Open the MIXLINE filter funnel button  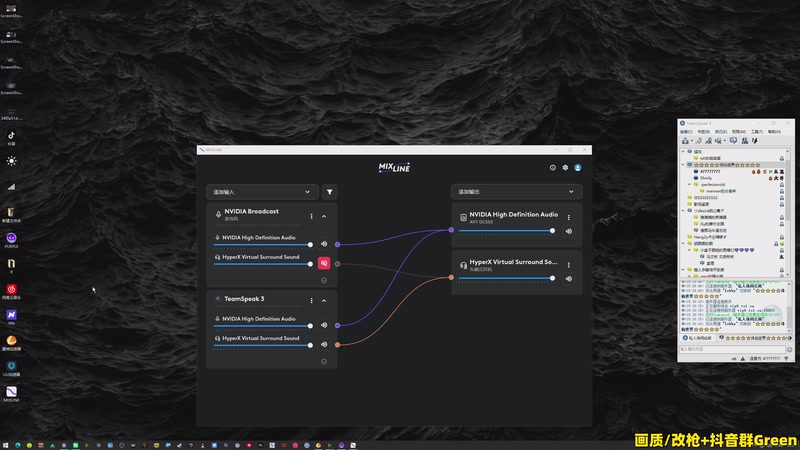[x=330, y=192]
